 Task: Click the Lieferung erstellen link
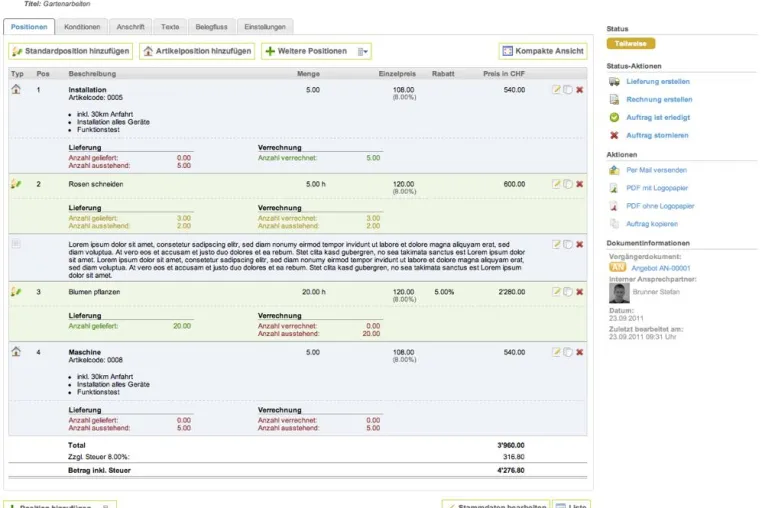click(658, 81)
